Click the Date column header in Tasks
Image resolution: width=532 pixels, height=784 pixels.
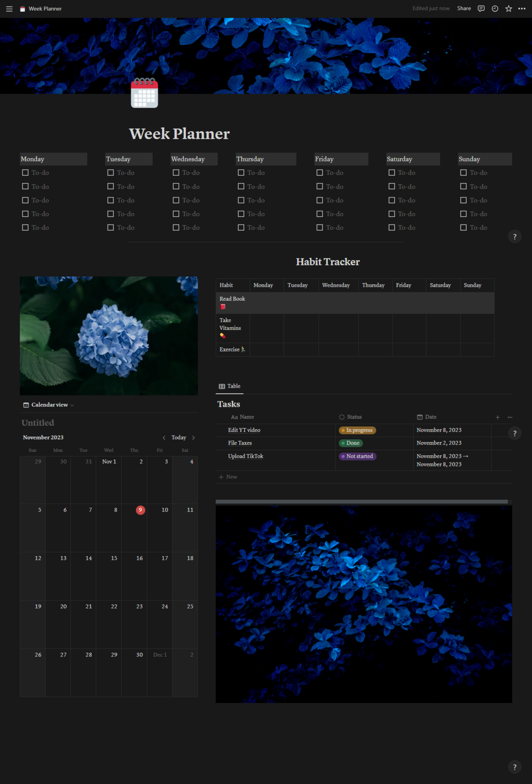click(427, 417)
